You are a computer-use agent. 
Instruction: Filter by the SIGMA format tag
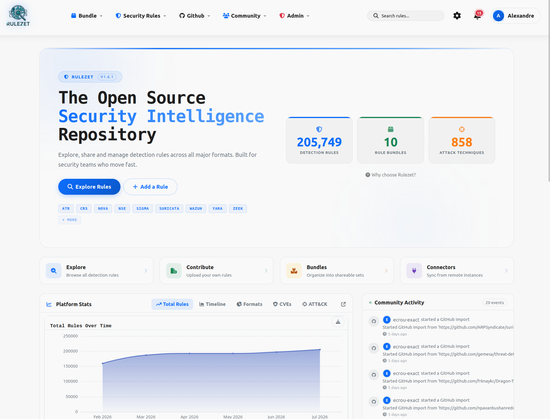[x=142, y=209]
